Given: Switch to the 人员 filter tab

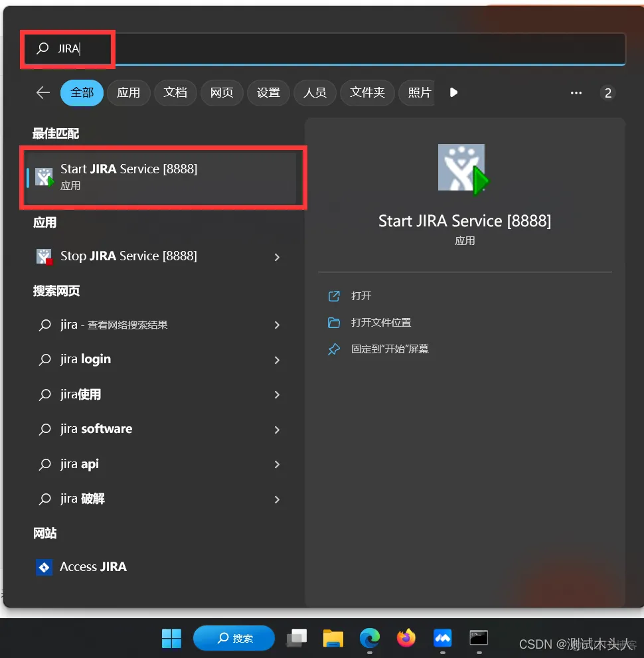Looking at the screenshot, I should (315, 93).
